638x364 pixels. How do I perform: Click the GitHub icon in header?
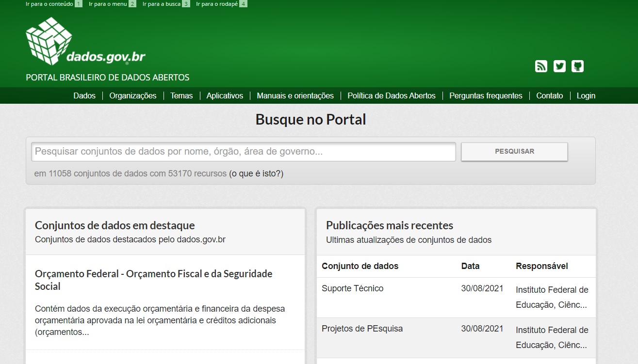(x=577, y=66)
